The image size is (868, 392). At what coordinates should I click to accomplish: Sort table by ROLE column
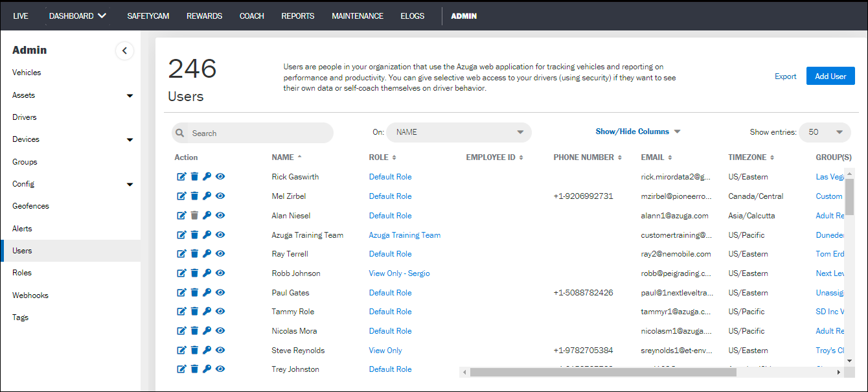coord(383,157)
